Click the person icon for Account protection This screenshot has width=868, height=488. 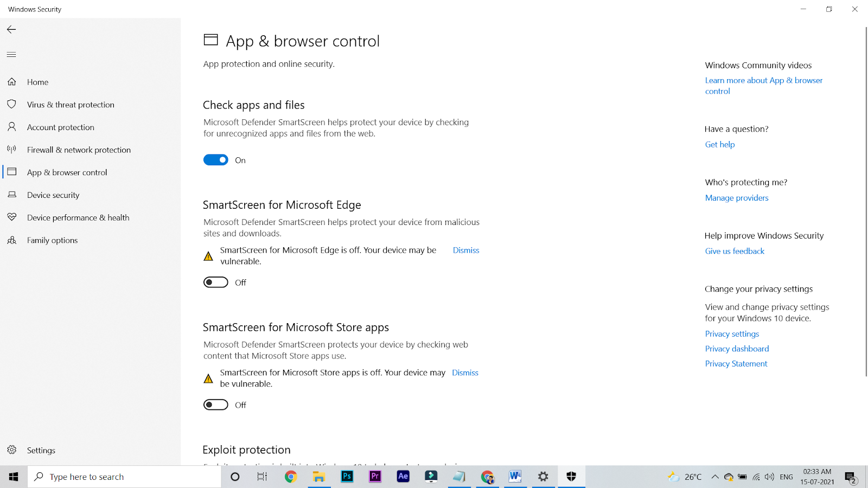click(x=12, y=127)
